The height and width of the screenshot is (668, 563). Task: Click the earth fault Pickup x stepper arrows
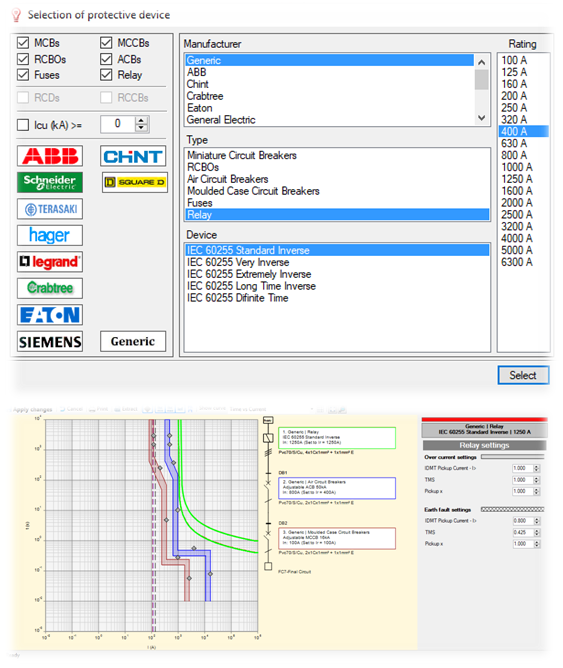[537, 544]
